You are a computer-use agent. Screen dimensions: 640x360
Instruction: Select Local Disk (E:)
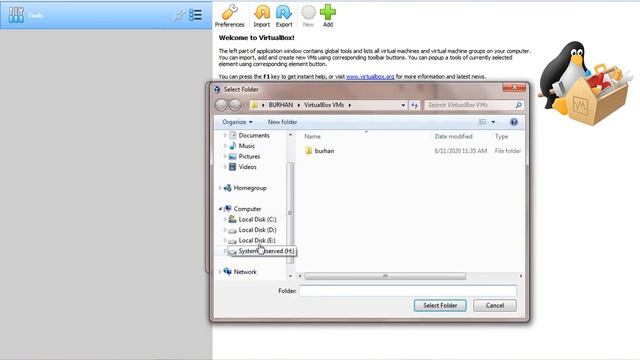(x=257, y=241)
